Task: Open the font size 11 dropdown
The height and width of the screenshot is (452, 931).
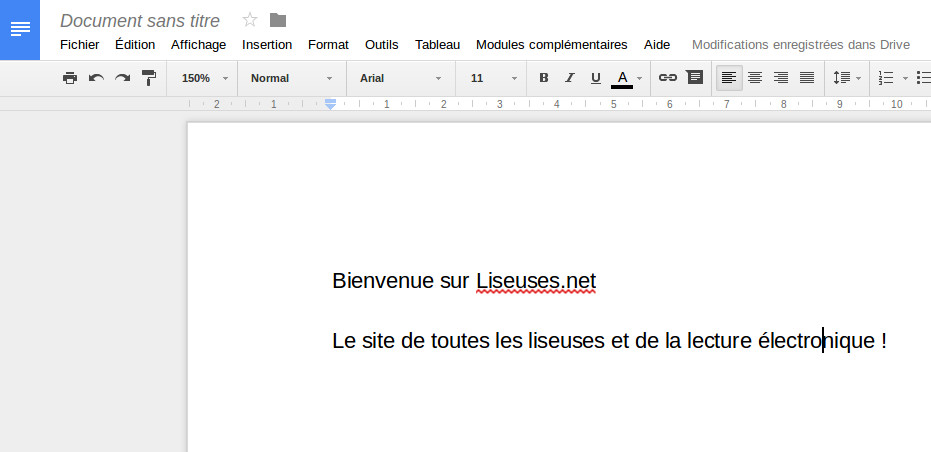Action: (x=493, y=78)
